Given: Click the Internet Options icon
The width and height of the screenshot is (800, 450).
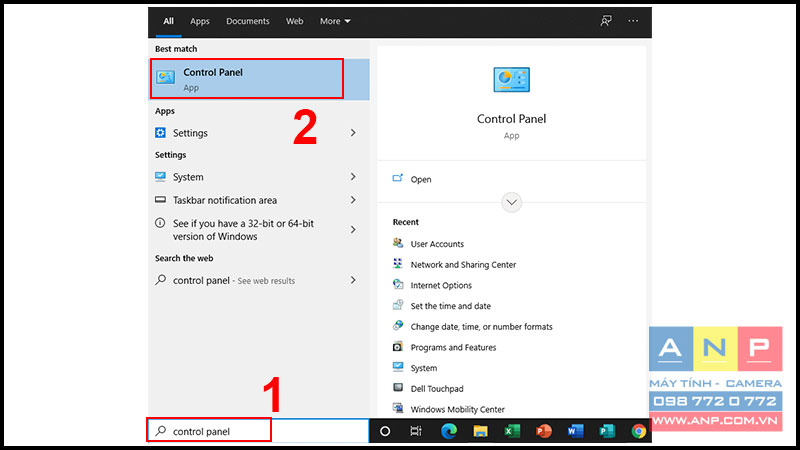Looking at the screenshot, I should click(398, 284).
